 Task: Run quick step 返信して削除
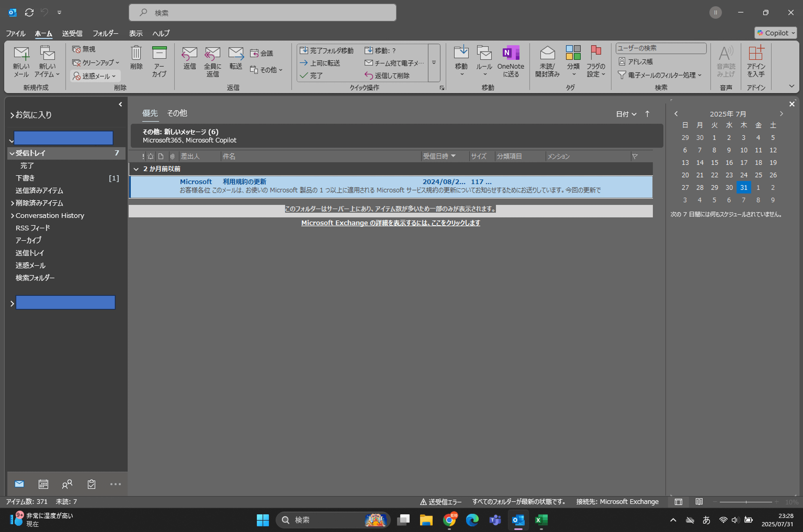click(x=387, y=75)
